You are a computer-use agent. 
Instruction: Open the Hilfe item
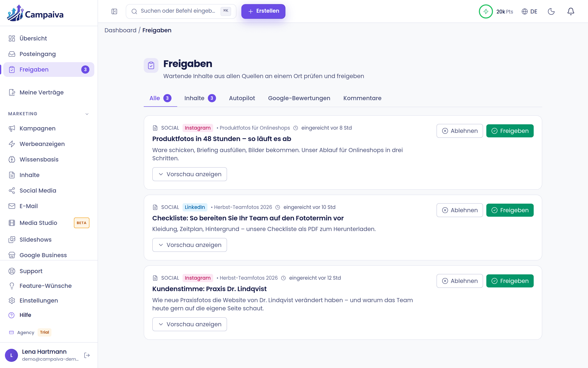coord(49,315)
